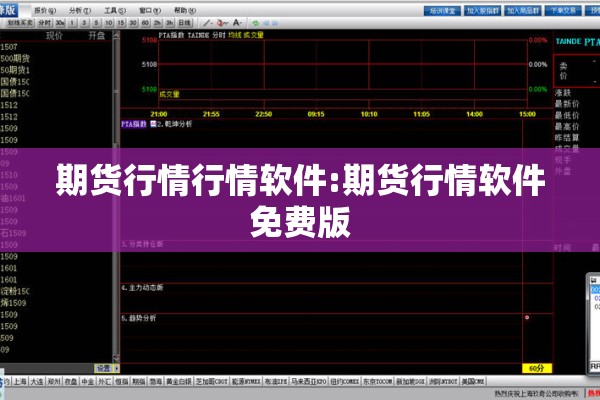Click the 5.趋势分析 panel label

click(x=139, y=318)
